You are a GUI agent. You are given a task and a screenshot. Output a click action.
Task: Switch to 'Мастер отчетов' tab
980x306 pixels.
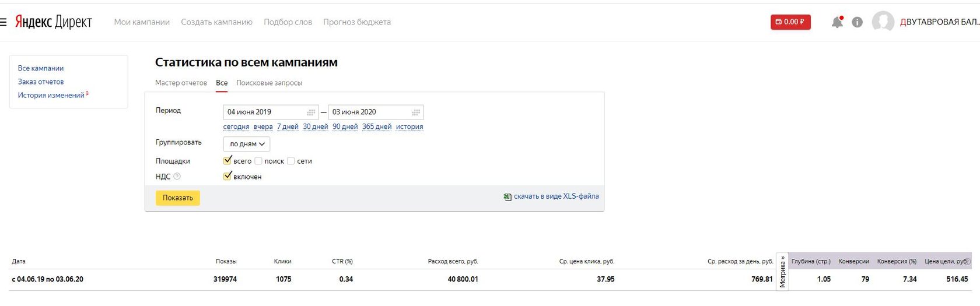(x=181, y=83)
